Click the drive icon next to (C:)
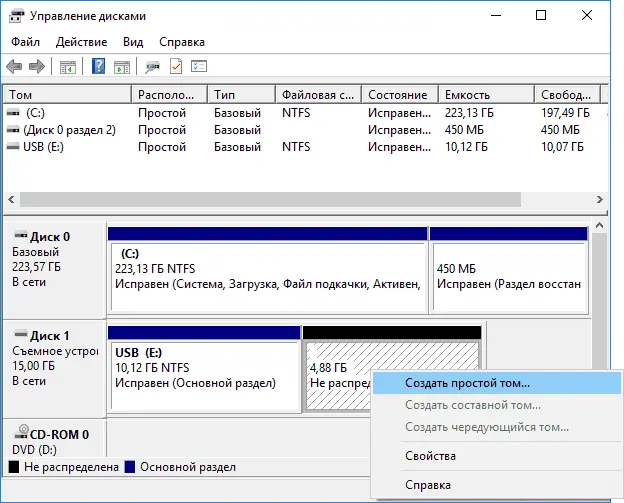 click(x=13, y=113)
